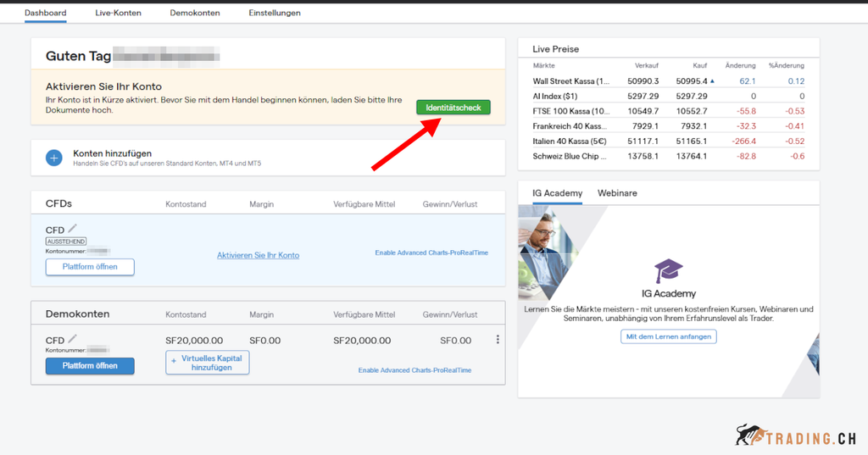Screen dimensions: 868x455
Task: Click FTSE 100 sell price 10549.7
Action: [643, 111]
